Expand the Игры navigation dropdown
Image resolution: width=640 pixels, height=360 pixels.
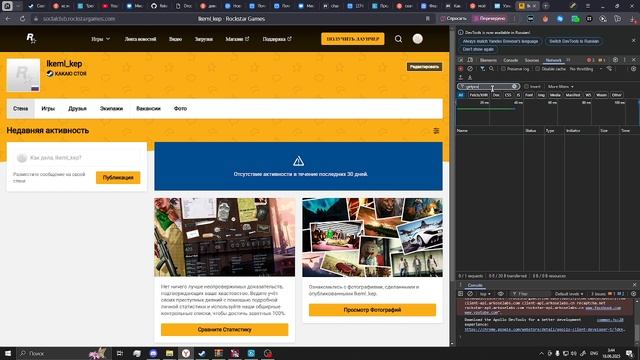click(100, 39)
